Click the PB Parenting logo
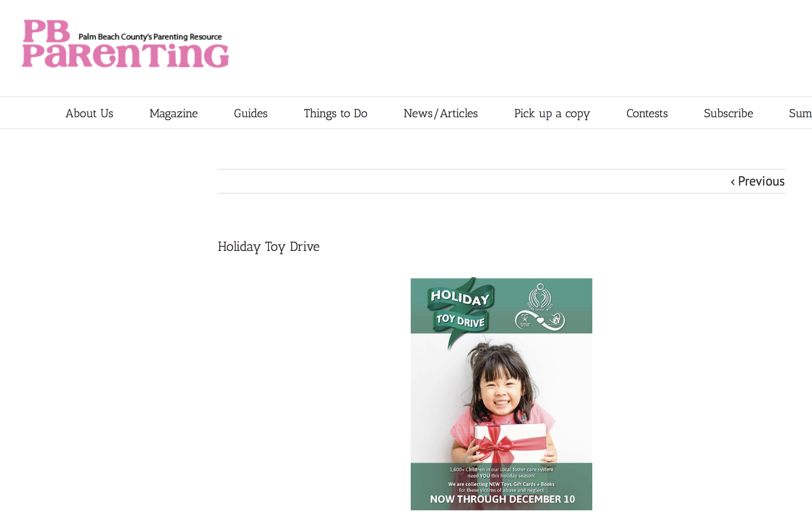 coord(125,44)
